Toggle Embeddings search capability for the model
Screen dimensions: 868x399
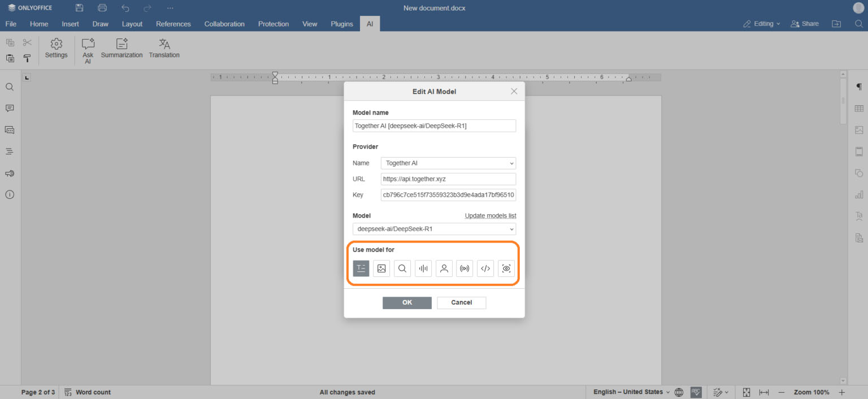tap(402, 268)
